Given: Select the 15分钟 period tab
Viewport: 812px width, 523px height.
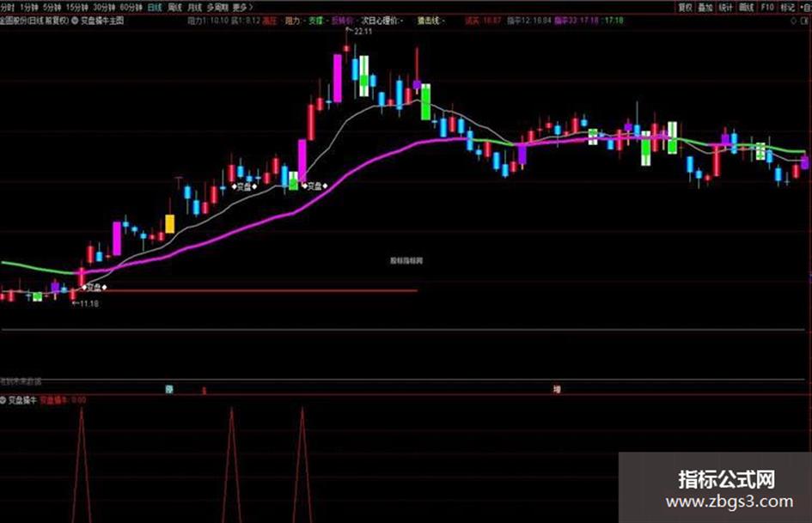Looking at the screenshot, I should 76,7.
